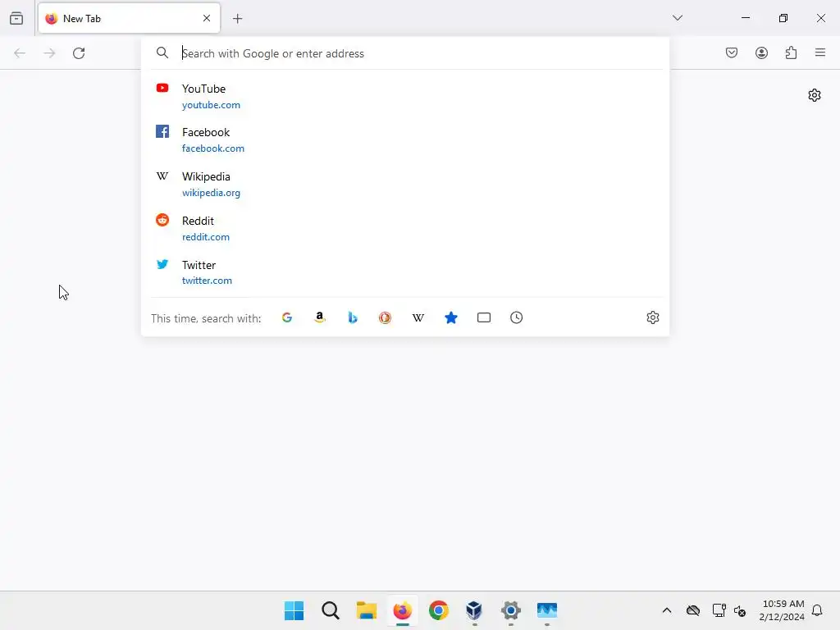Viewport: 840px width, 630px height.
Task: Search history with the clock icon
Action: 517,317
